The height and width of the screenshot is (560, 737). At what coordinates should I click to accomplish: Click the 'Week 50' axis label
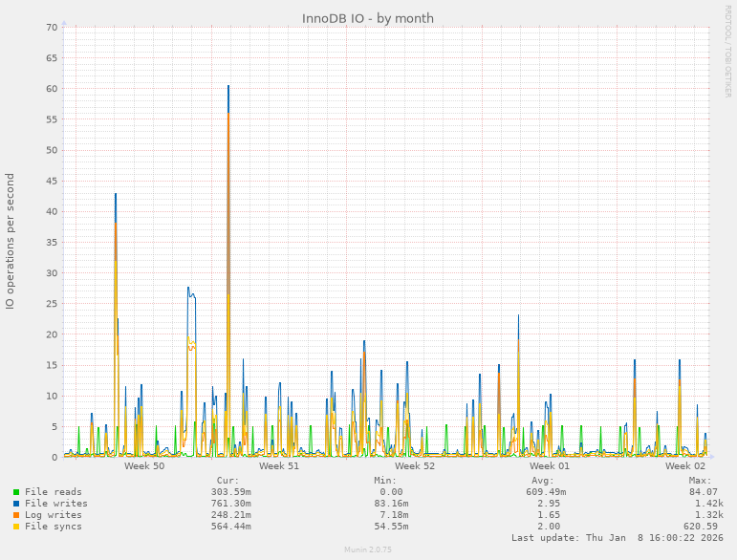144,466
